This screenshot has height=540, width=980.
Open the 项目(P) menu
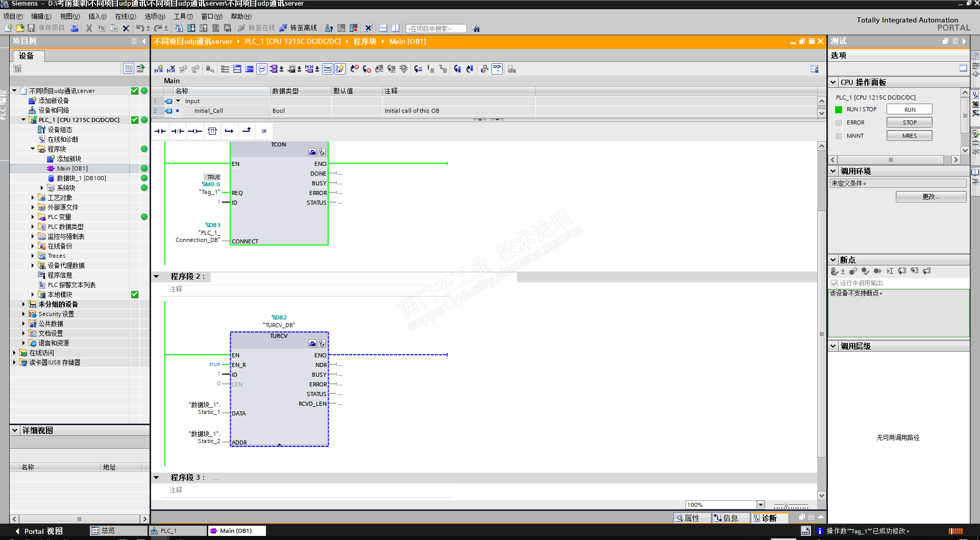[13, 16]
